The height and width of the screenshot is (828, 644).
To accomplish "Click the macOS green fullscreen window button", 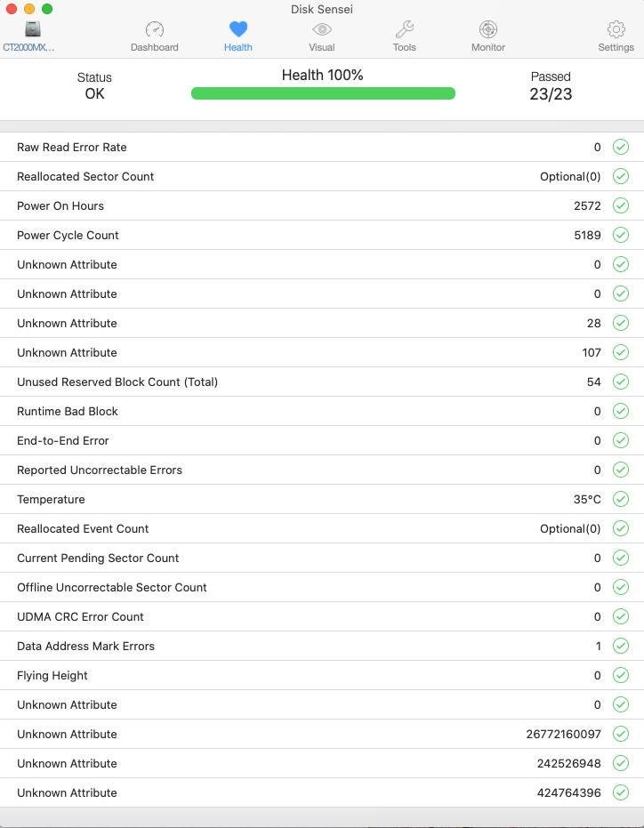I will [47, 9].
